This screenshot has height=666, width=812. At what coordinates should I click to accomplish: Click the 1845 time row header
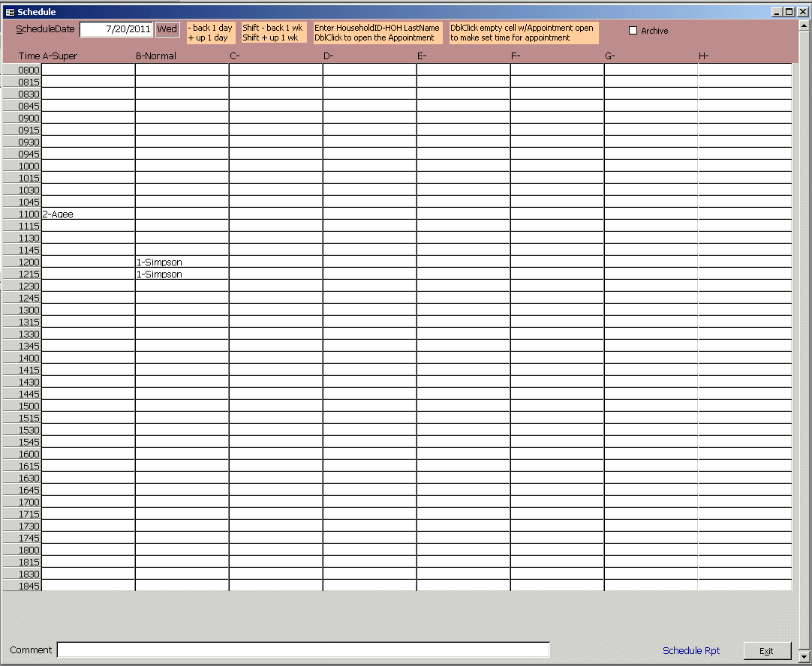point(23,586)
